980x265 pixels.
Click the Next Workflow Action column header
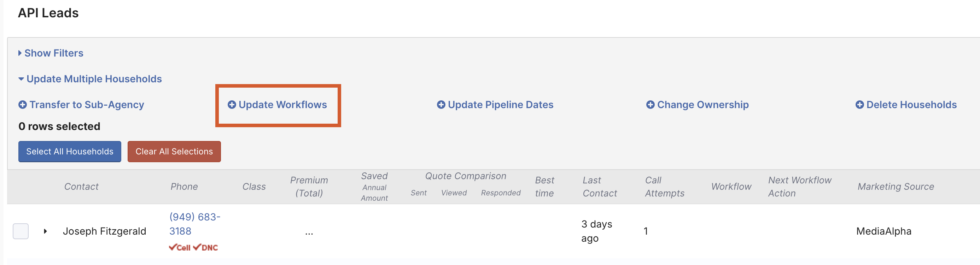coord(800,187)
